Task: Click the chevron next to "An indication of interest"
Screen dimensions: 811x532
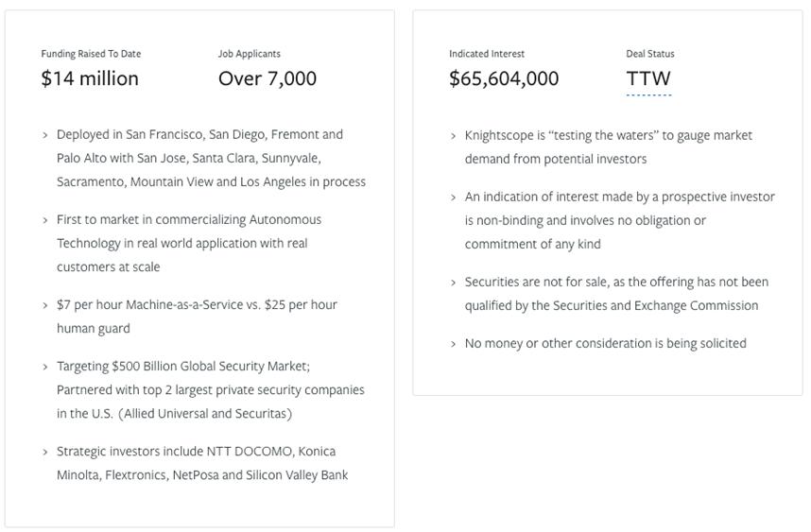Action: click(454, 197)
